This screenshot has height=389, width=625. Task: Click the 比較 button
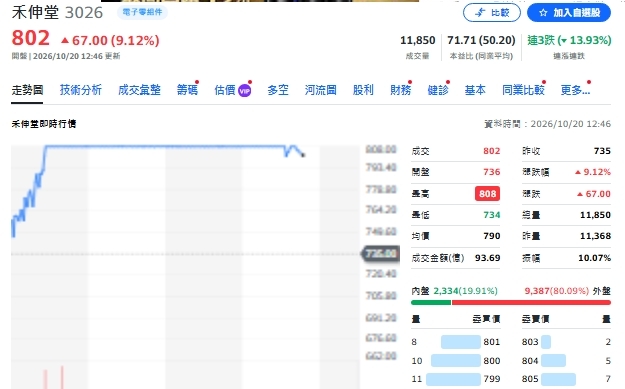tap(492, 13)
